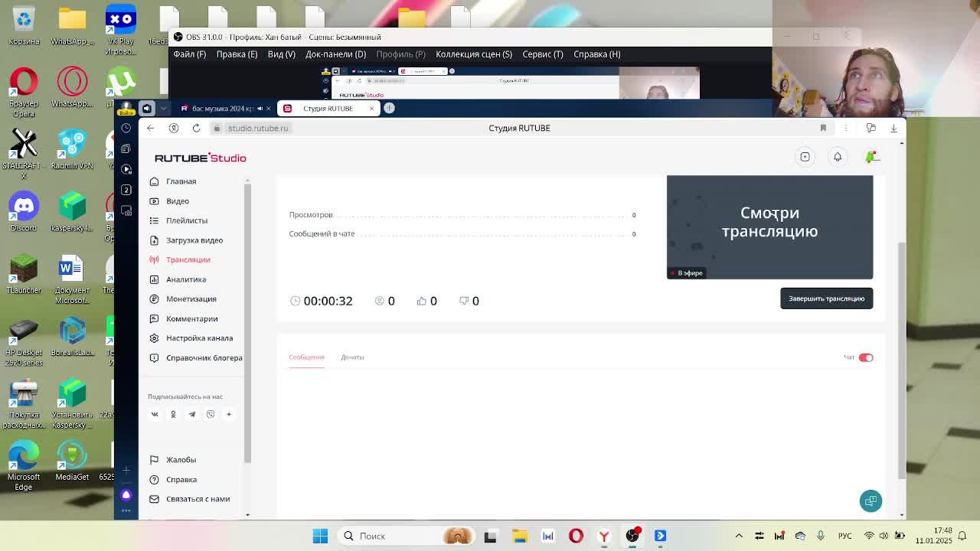
Task: Toggle the Чат switch
Action: tap(866, 357)
